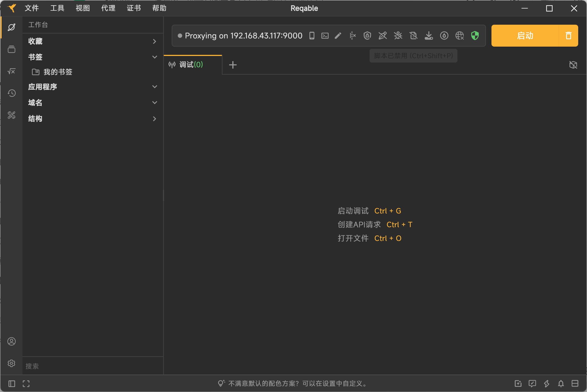The image size is (587, 392).
Task: Click the 搜索 search field
Action: [x=93, y=366]
